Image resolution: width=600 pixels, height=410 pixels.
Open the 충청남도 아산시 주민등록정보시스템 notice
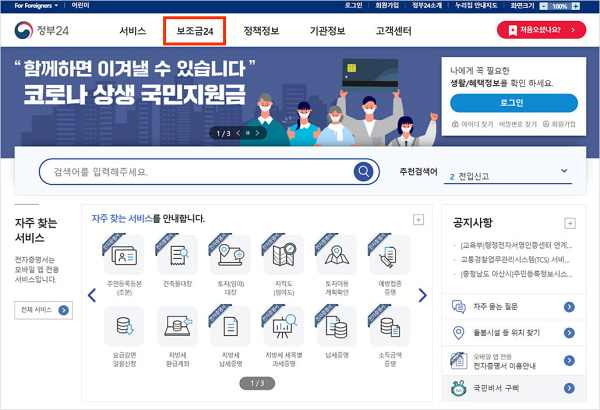coord(516,274)
